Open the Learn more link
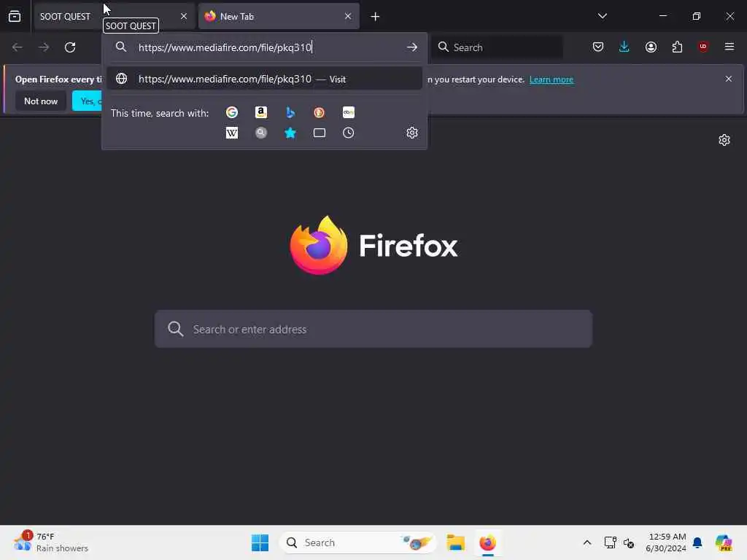Image resolution: width=747 pixels, height=560 pixels. [x=551, y=79]
